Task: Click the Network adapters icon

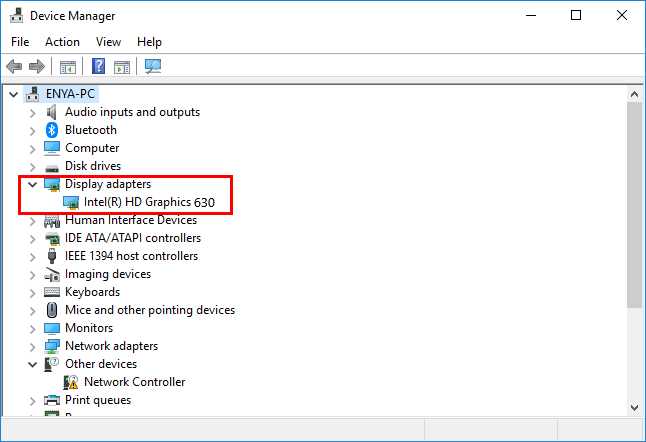Action: tap(52, 346)
